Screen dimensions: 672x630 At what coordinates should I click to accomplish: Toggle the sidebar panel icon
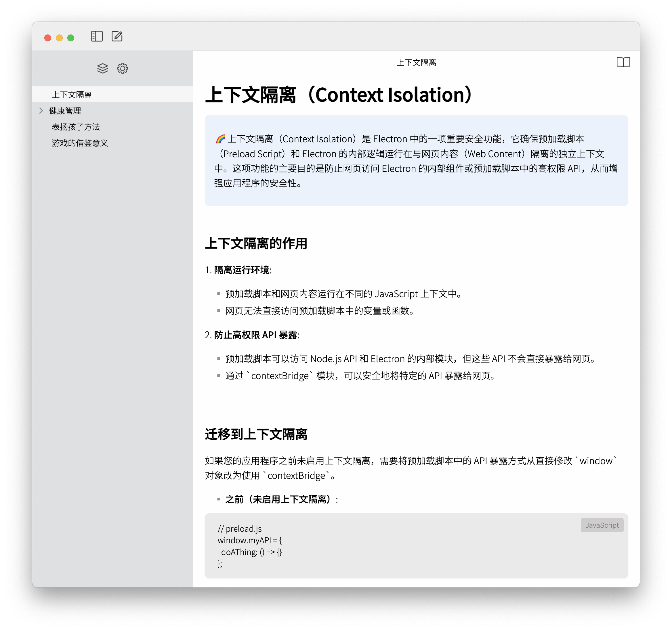tap(97, 37)
